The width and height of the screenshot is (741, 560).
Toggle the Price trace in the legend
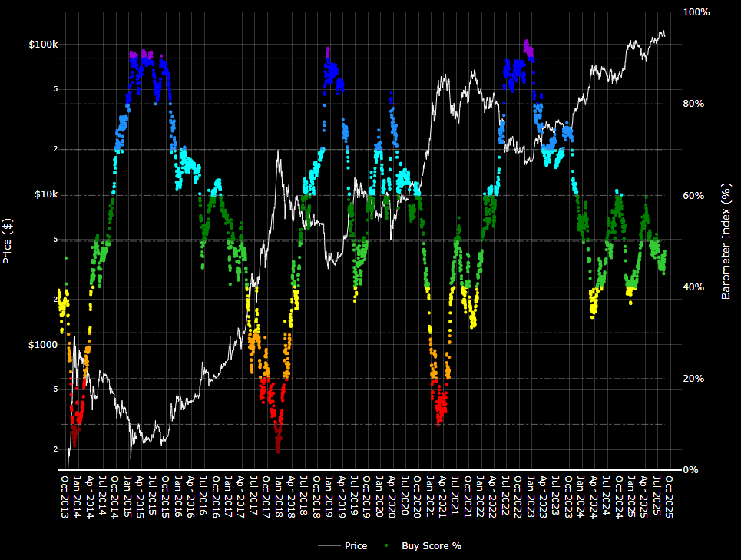pyautogui.click(x=342, y=546)
